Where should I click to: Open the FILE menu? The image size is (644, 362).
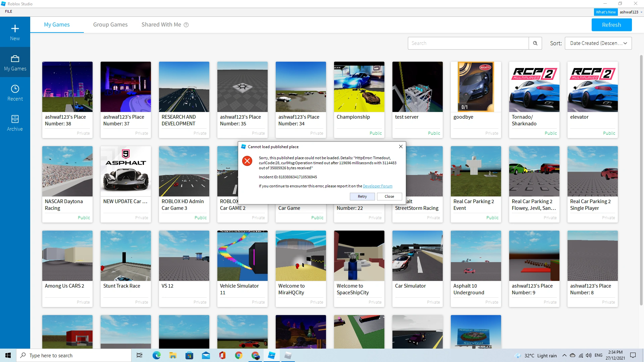click(x=9, y=11)
